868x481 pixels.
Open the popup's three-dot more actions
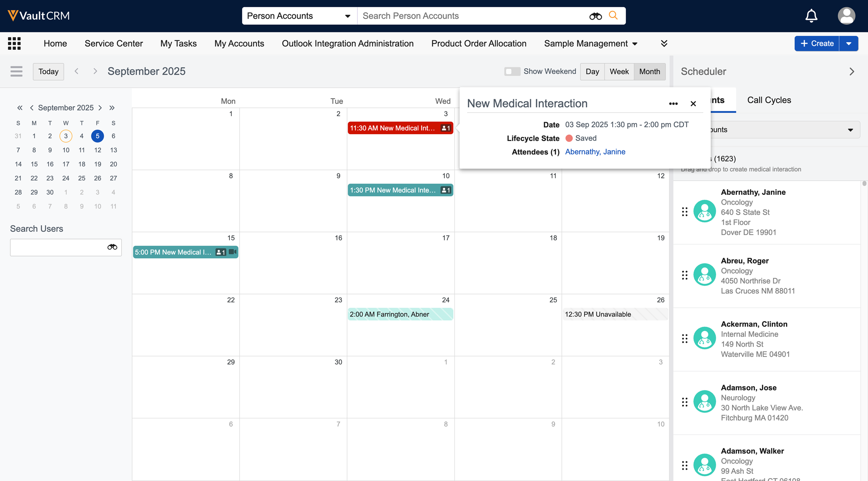673,104
